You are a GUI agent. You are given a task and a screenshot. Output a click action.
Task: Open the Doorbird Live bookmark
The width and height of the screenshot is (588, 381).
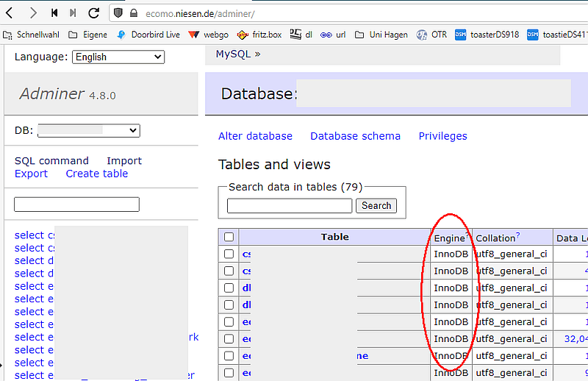click(148, 35)
